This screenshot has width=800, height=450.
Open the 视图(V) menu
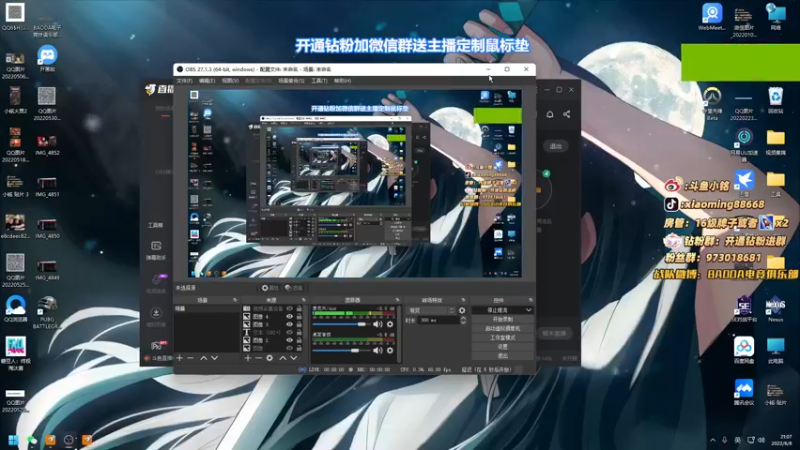click(x=230, y=81)
